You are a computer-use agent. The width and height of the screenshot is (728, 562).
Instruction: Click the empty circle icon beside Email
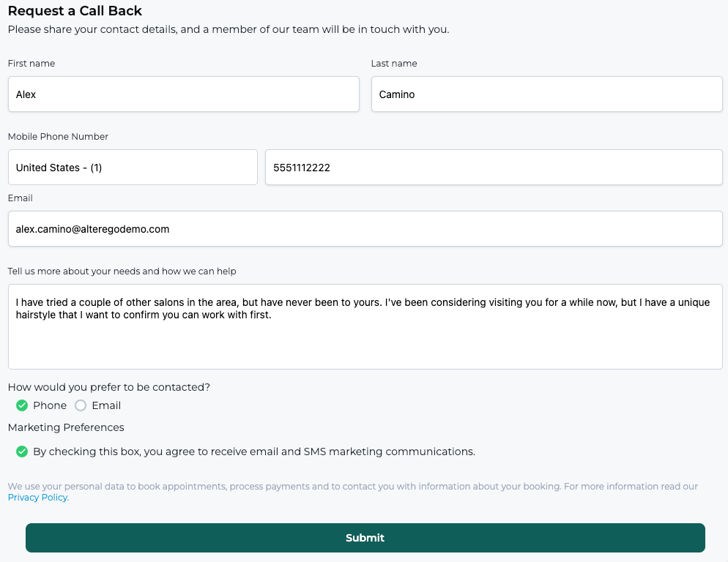(x=81, y=405)
